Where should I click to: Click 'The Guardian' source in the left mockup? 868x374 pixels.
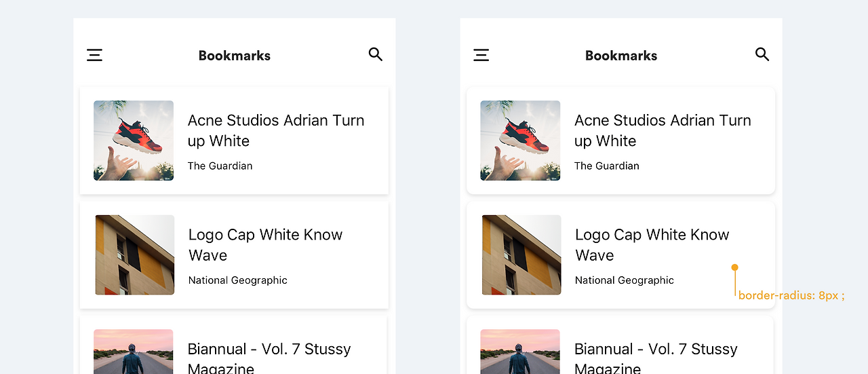pos(220,166)
